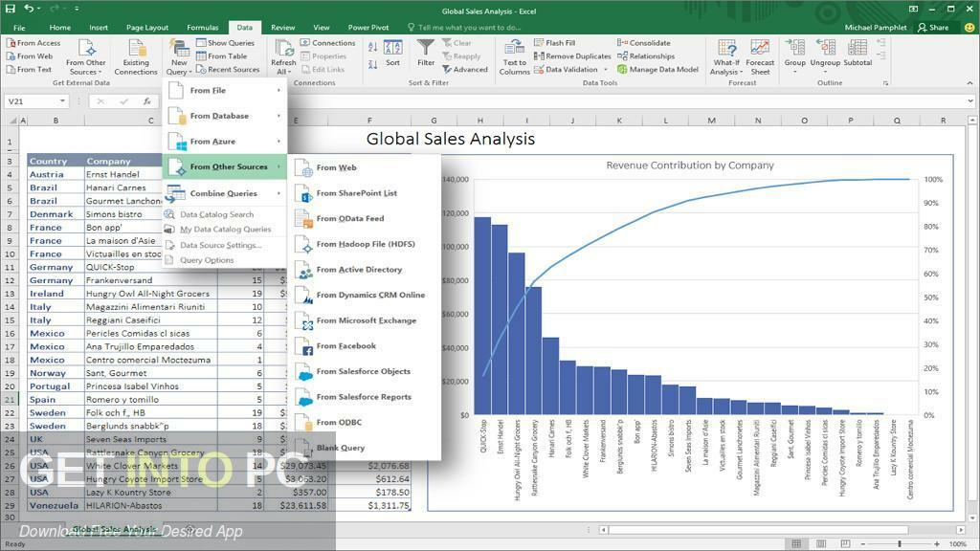Click the Share button
This screenshot has width=980, height=551.
coord(933,28)
